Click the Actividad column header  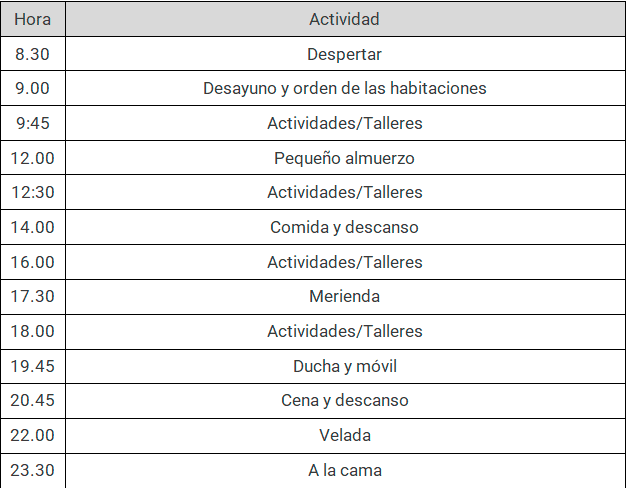pos(345,19)
